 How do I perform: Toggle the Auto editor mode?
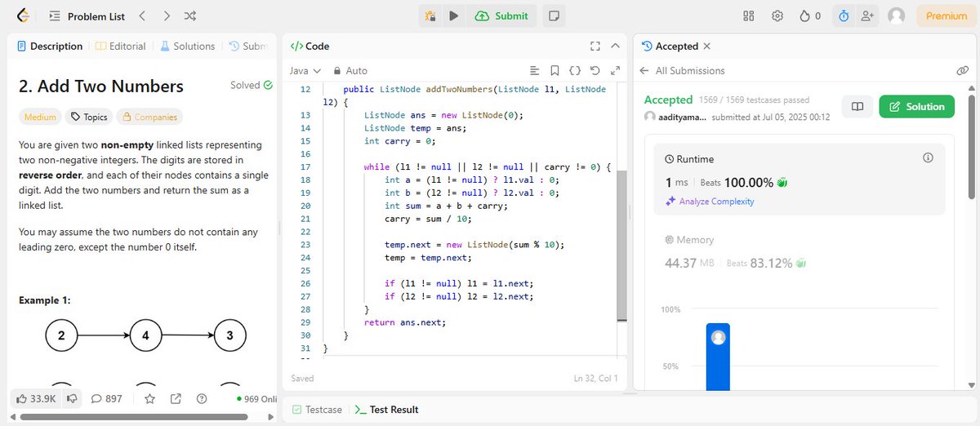(350, 71)
